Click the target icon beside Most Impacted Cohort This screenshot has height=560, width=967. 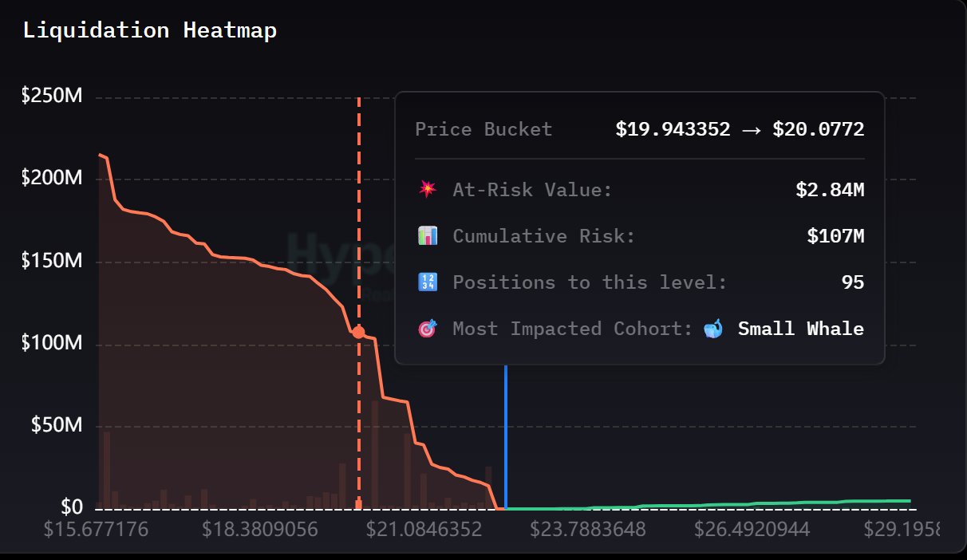[x=427, y=329]
